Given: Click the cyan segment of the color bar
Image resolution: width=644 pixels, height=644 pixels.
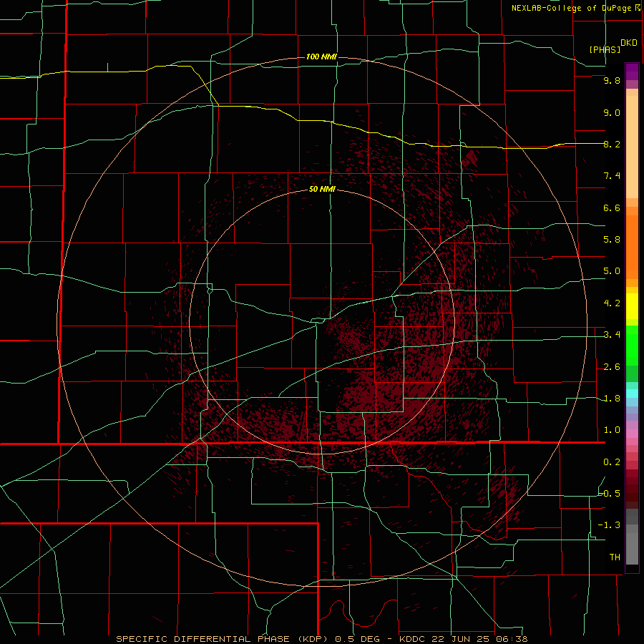Looking at the screenshot, I should pos(632,394).
